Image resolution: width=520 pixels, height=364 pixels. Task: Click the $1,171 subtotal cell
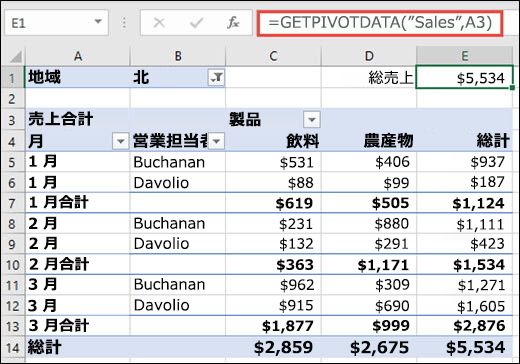369,265
